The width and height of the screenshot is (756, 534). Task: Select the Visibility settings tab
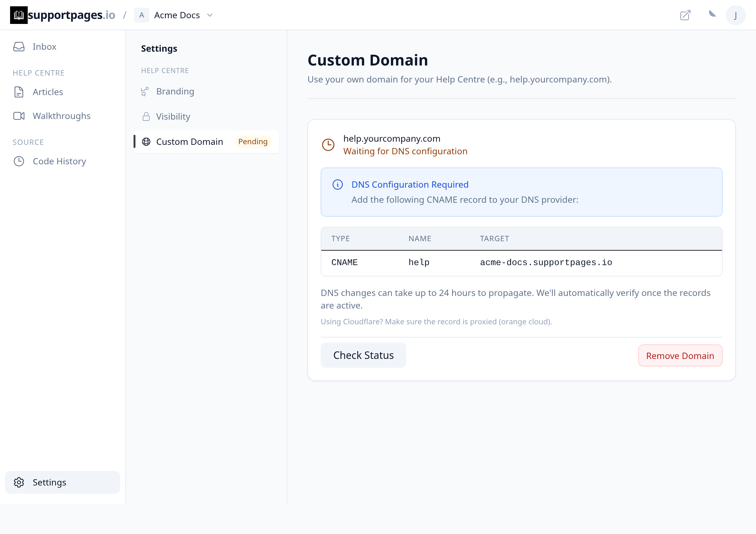206,116
